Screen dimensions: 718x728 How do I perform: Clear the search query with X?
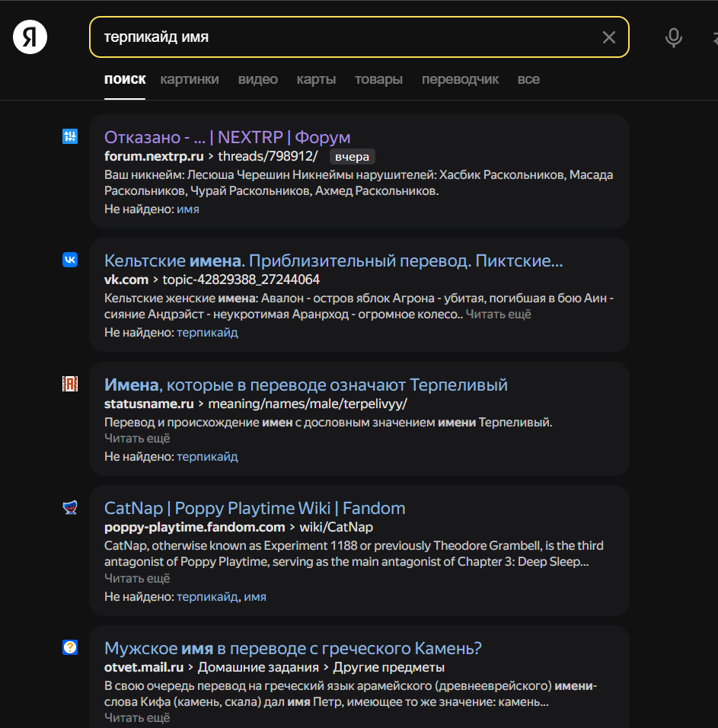click(609, 37)
